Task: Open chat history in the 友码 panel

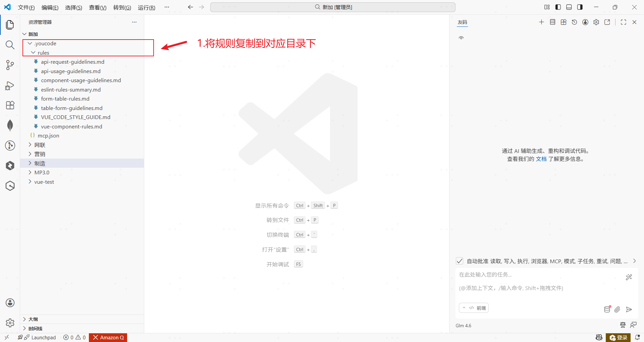Action: [x=574, y=22]
